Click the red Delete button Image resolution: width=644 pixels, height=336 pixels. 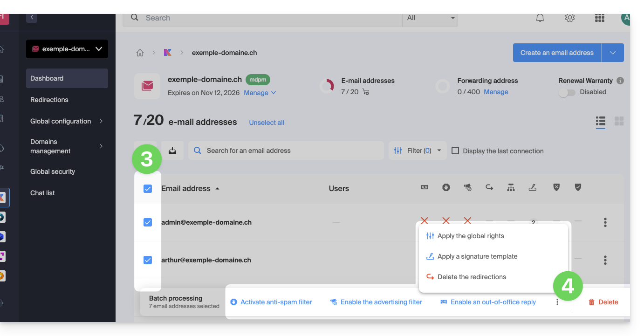pyautogui.click(x=603, y=302)
